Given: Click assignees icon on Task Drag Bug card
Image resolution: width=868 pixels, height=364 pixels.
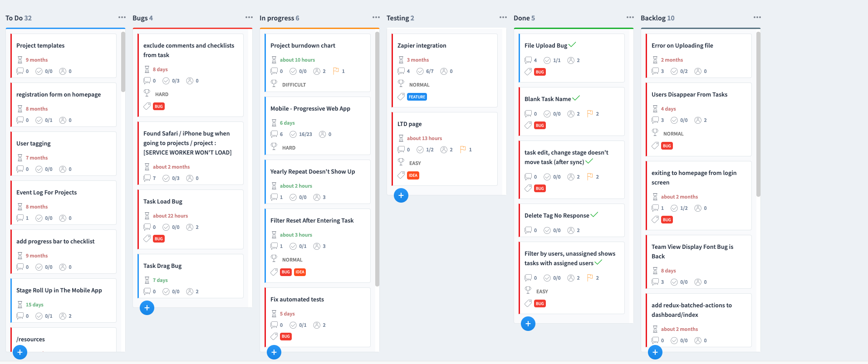Looking at the screenshot, I should click(x=190, y=291).
